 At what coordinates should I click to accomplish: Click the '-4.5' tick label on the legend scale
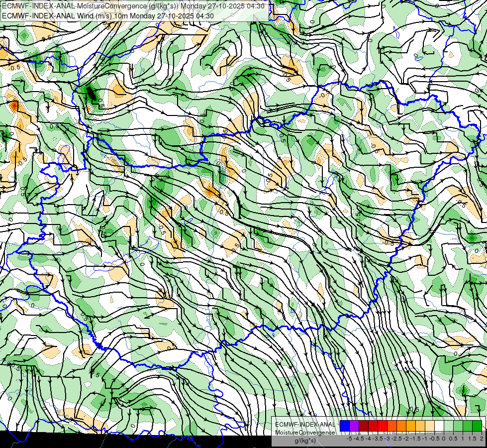[x=359, y=439]
